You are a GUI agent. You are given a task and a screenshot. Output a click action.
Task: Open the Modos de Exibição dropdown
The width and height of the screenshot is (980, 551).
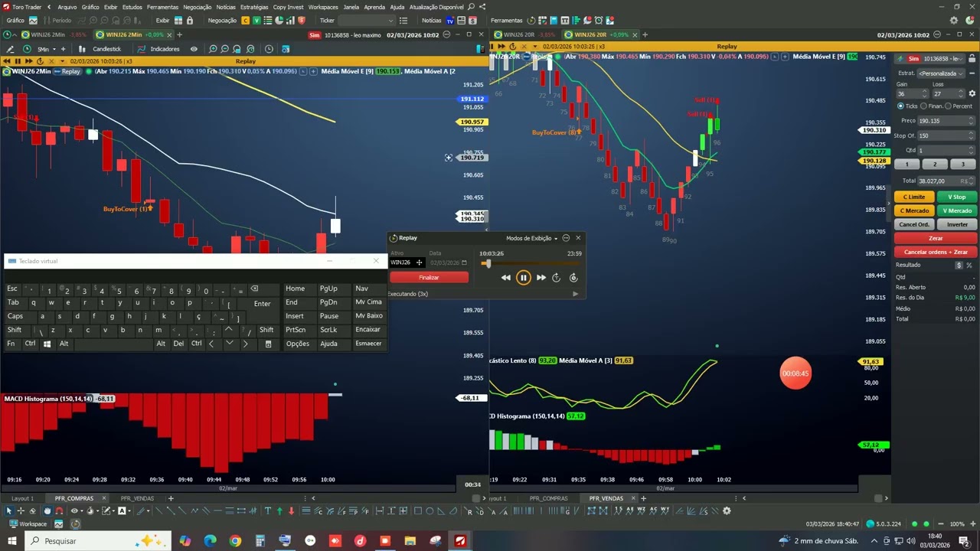point(532,238)
